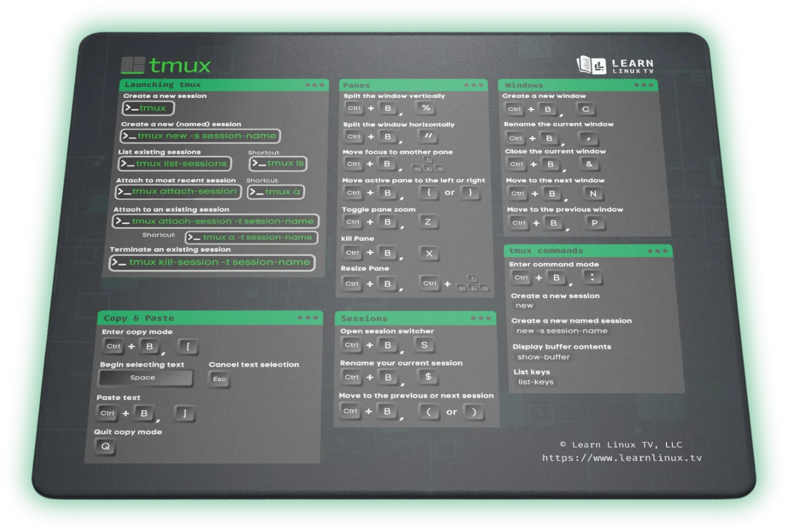Click the Ctrl key under Paste text

pyautogui.click(x=107, y=413)
